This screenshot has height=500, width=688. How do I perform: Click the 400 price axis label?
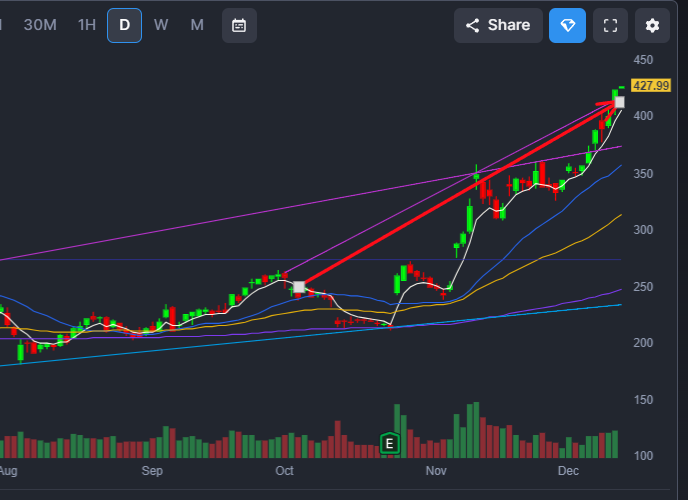(x=643, y=116)
